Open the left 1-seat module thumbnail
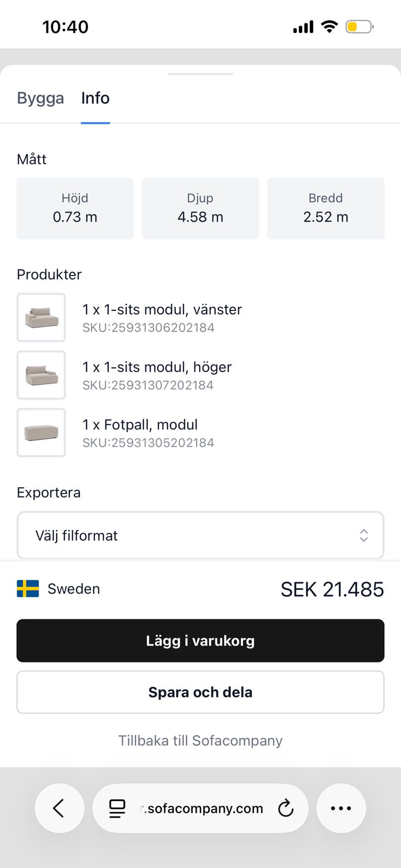Viewport: 401px width, 868px height. point(41,317)
